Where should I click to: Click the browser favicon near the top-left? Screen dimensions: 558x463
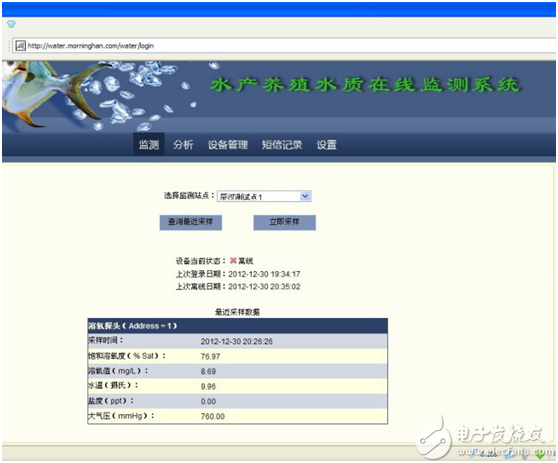pyautogui.click(x=11, y=24)
